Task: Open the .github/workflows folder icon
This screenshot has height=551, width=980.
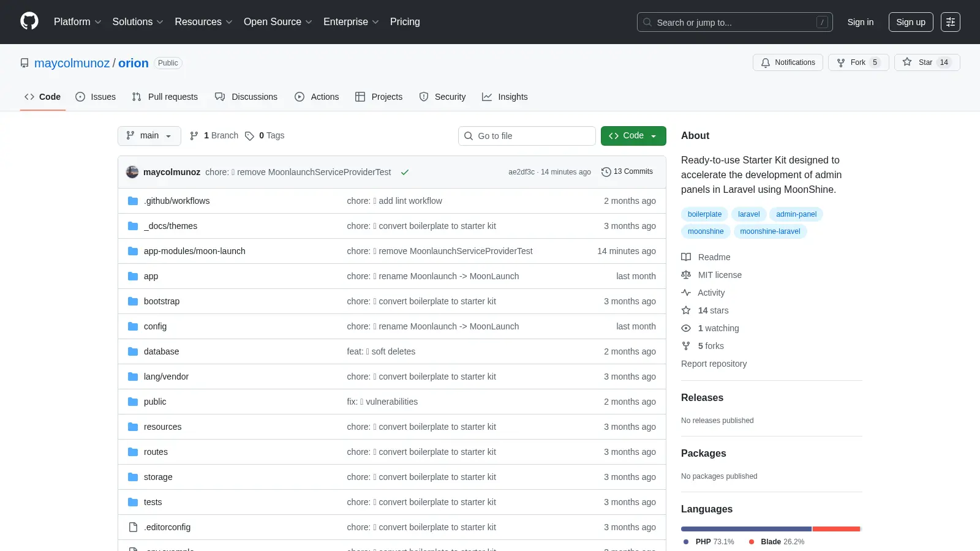Action: 133,201
